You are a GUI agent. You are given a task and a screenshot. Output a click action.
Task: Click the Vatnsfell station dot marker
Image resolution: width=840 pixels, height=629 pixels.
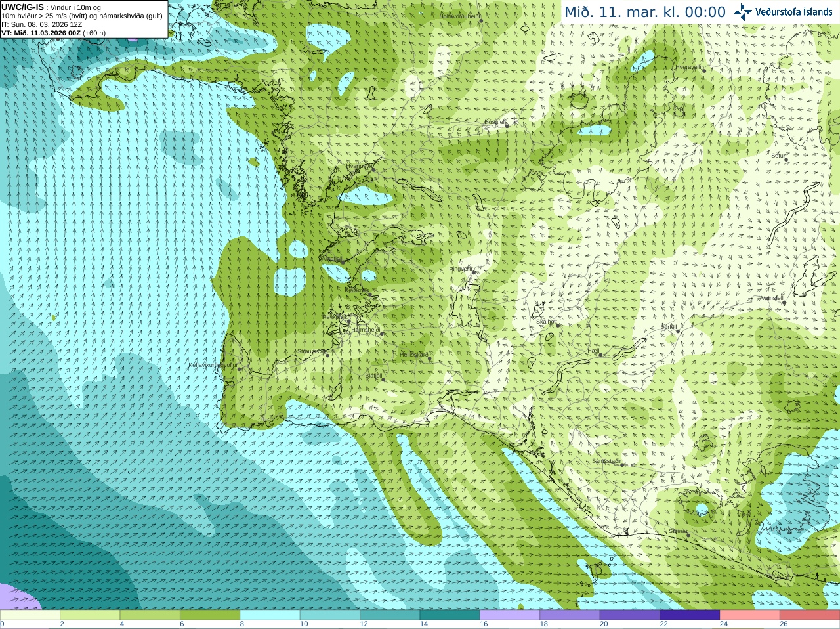[784, 302]
